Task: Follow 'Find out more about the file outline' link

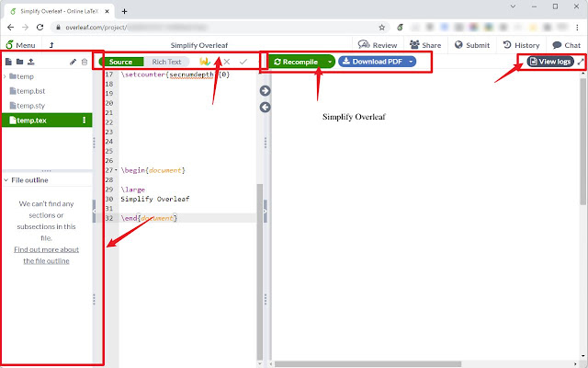Action: [46, 256]
